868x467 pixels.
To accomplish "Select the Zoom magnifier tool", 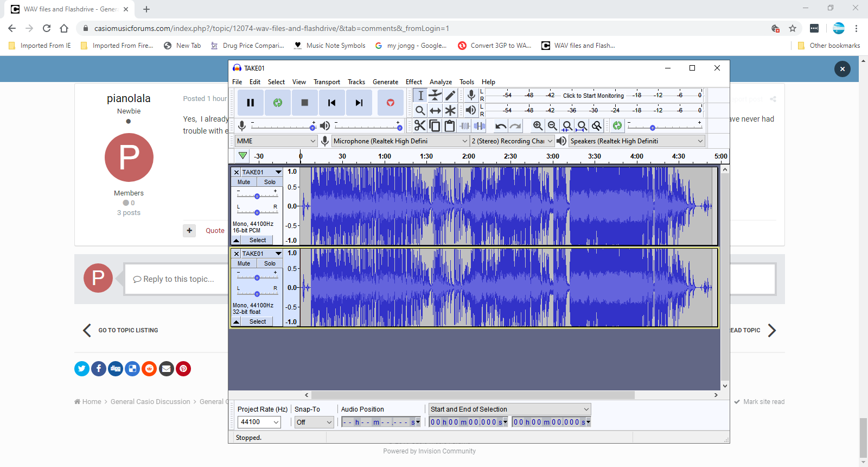I will (x=420, y=111).
